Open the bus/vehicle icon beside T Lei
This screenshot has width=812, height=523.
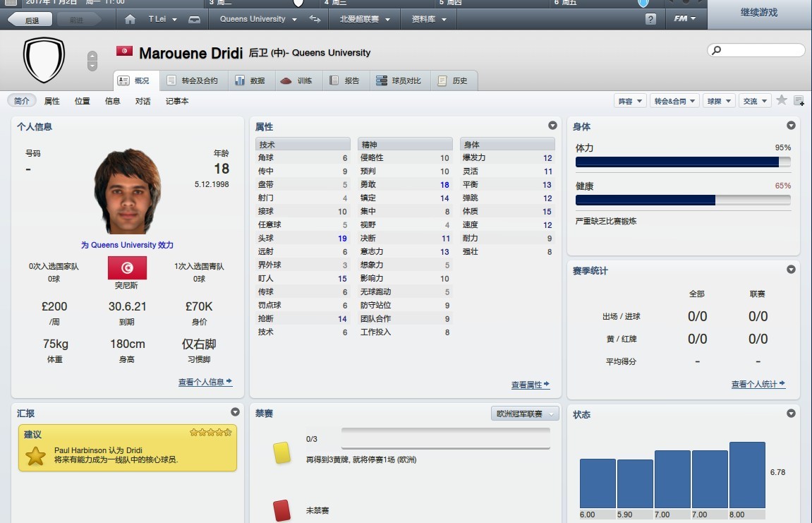[x=194, y=20]
